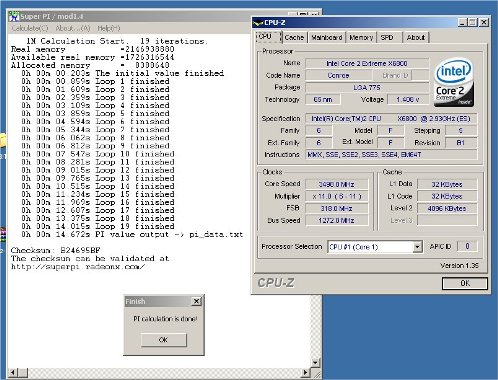
Task: Close the Finish dialog with X
Action: [x=197, y=301]
